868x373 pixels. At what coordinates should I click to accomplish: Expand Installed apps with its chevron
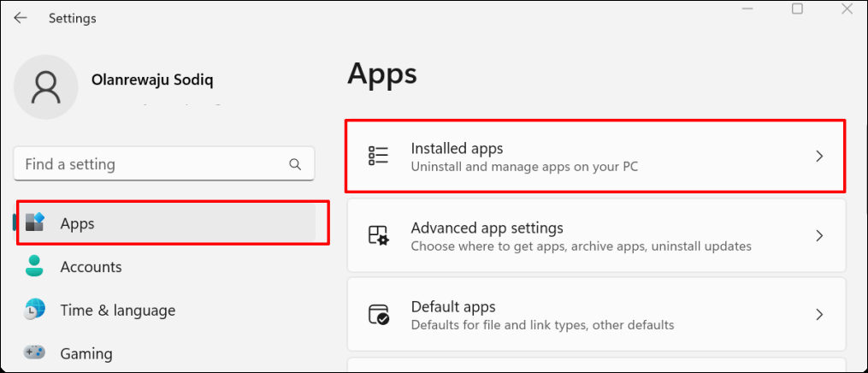(818, 157)
